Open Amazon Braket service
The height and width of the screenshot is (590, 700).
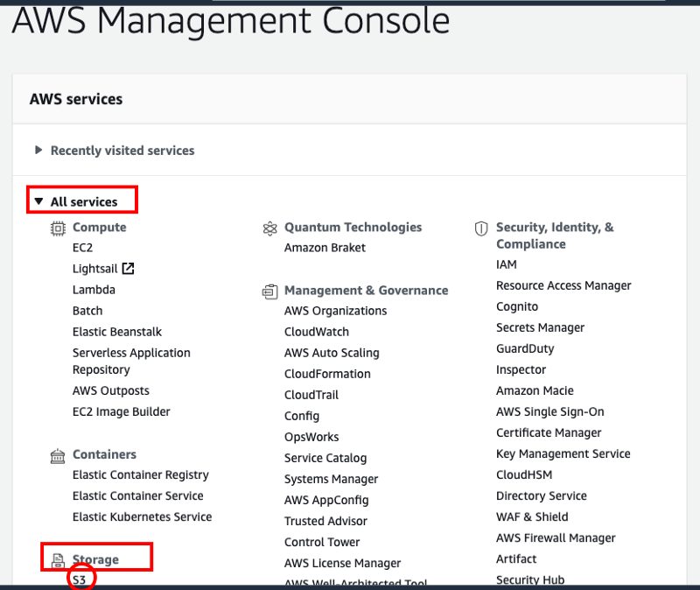pyautogui.click(x=325, y=248)
